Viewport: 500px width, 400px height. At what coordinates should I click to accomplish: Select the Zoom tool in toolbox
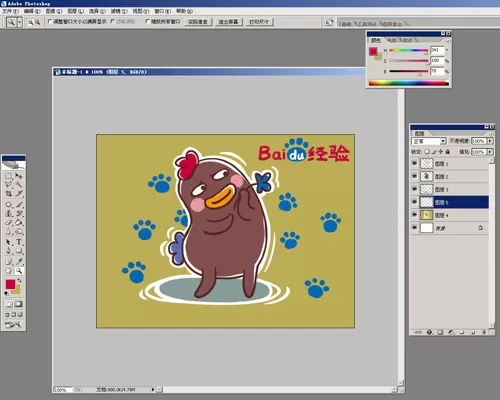(19, 271)
